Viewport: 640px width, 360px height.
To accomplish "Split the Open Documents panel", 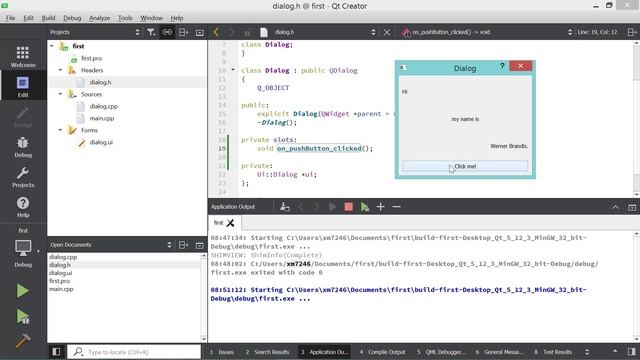I will [183, 244].
